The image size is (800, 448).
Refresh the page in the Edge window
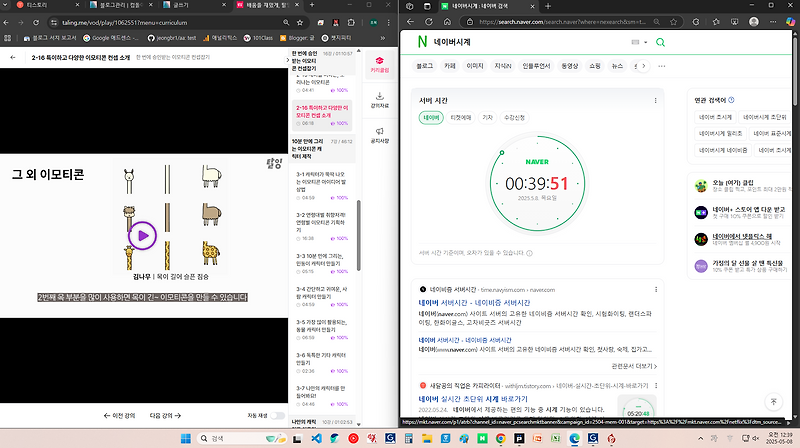429,22
